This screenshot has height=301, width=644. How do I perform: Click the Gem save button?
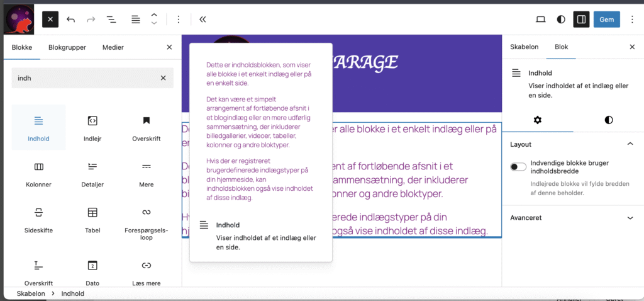(606, 20)
